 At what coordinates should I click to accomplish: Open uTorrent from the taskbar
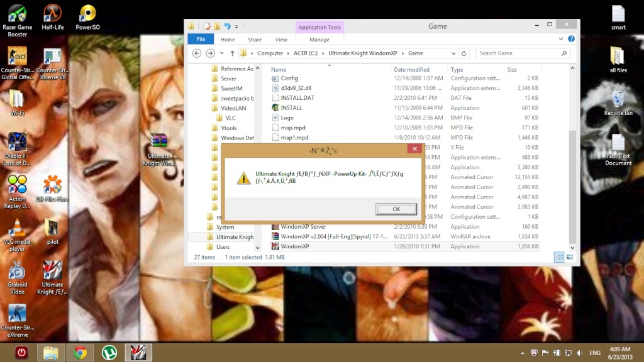point(109,353)
